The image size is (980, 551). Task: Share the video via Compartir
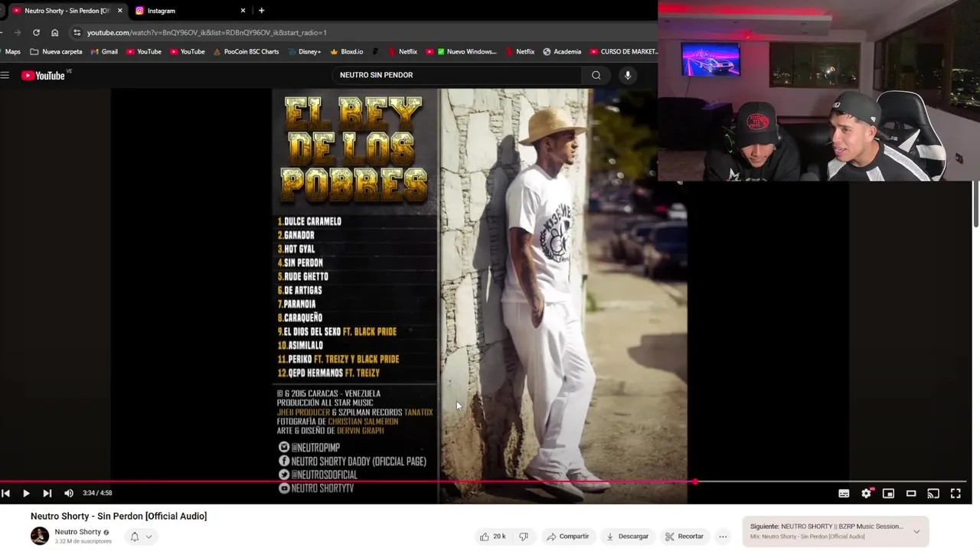[x=567, y=536]
